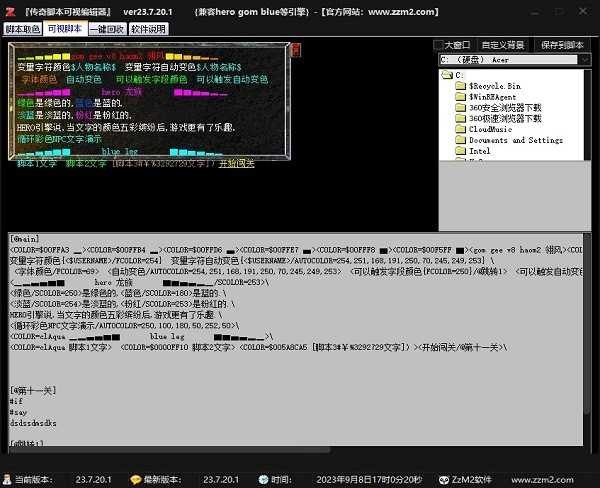Click the 保存到脚本 button

coord(563,45)
